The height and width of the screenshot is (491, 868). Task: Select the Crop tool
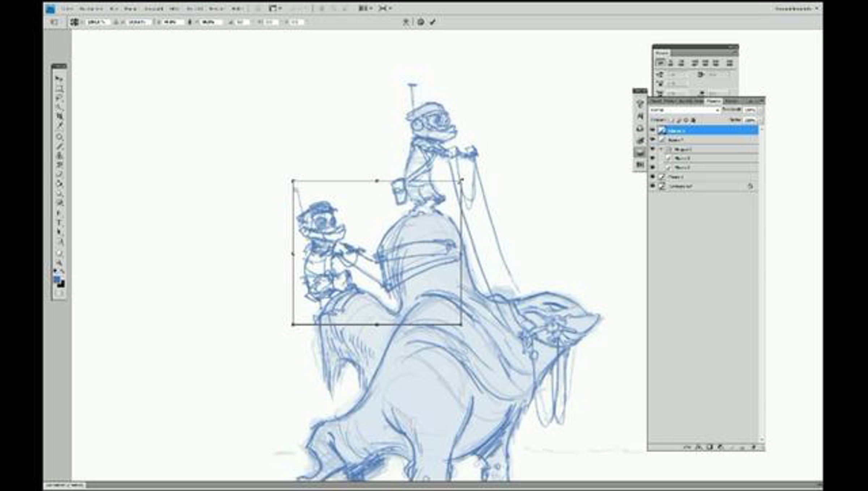tap(59, 116)
